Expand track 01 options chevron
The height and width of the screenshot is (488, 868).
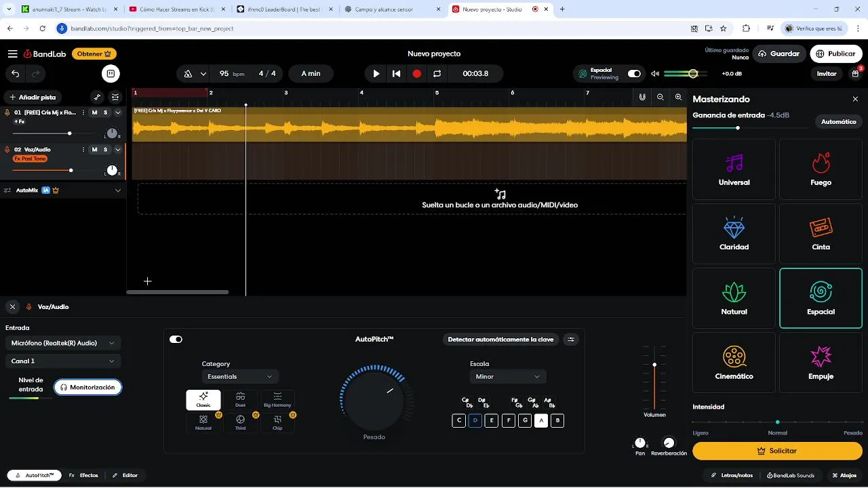point(118,113)
